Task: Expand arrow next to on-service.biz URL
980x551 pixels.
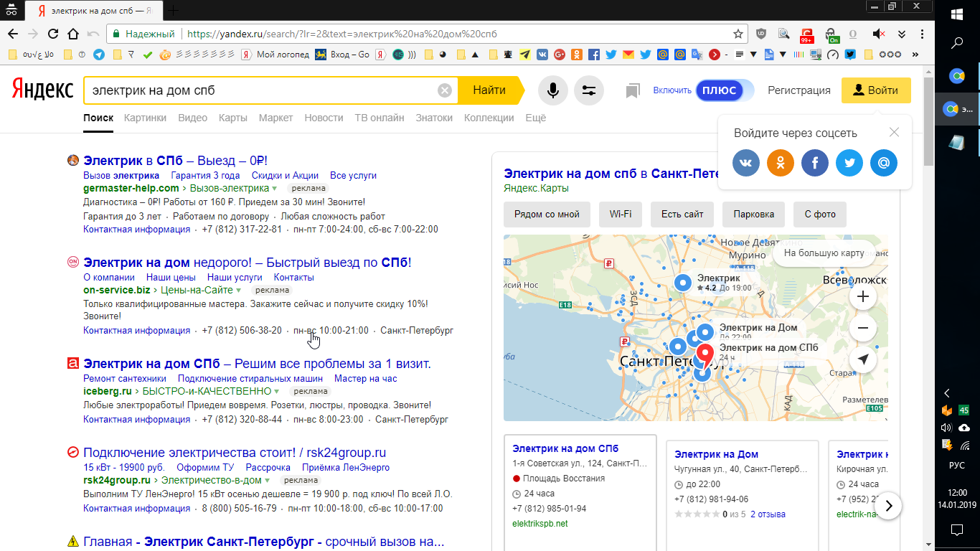Action: pyautogui.click(x=239, y=291)
